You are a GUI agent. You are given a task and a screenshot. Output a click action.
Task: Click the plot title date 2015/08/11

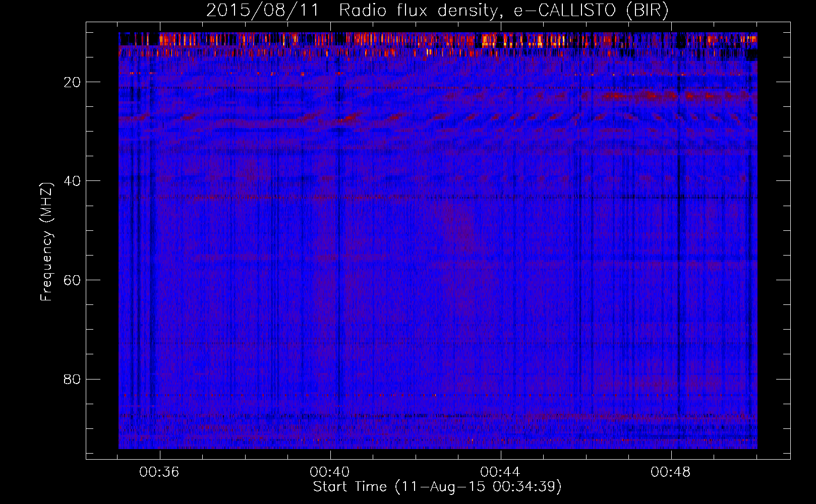click(262, 11)
